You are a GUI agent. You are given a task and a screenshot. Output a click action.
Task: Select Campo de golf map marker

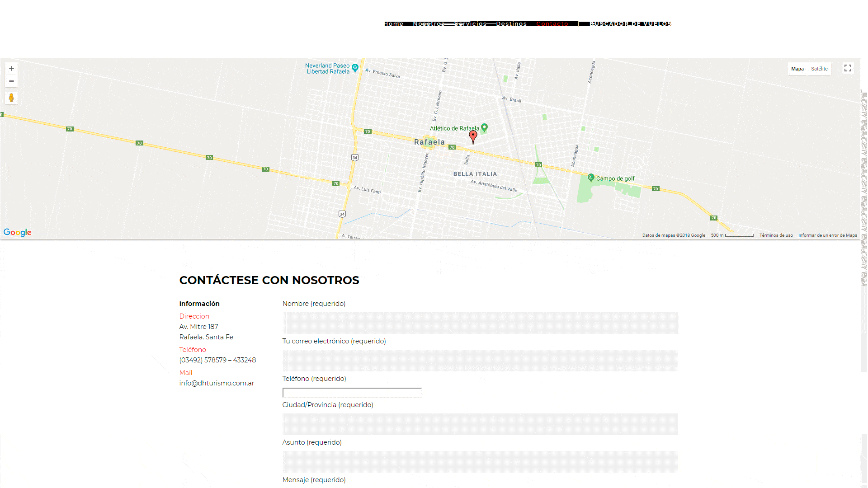tap(590, 178)
